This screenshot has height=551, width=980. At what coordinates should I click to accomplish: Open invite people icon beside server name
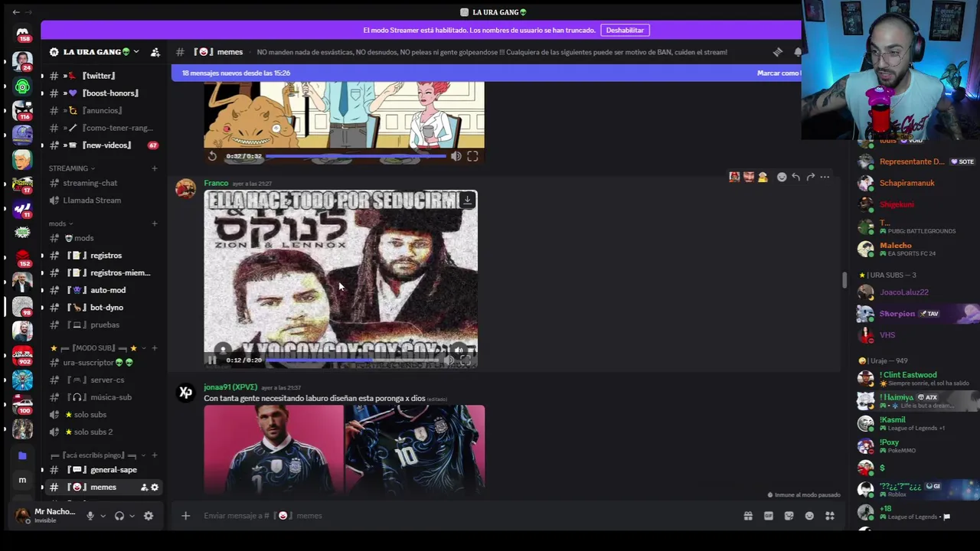point(155,52)
